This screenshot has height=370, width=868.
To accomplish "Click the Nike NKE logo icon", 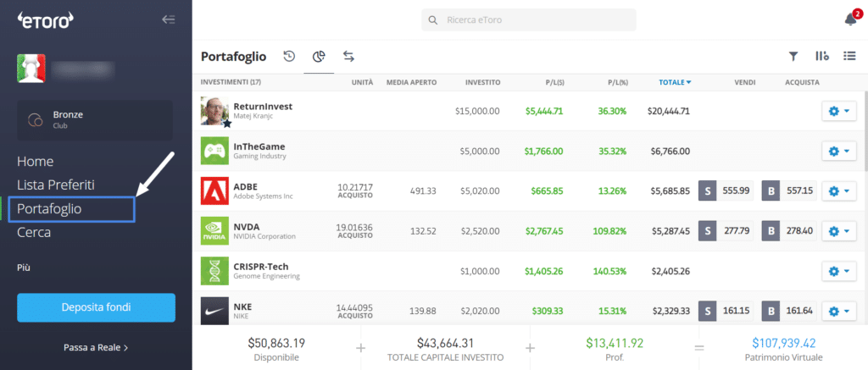I will 214,311.
